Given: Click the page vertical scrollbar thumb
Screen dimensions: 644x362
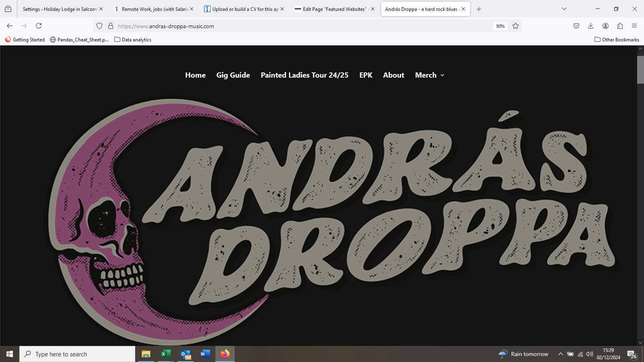Looking at the screenshot, I should click(x=640, y=70).
